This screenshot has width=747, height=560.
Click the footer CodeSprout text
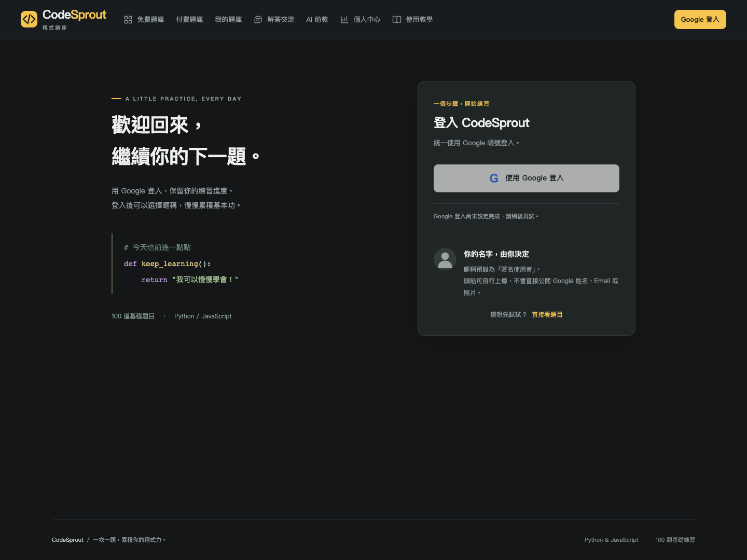pos(67,540)
